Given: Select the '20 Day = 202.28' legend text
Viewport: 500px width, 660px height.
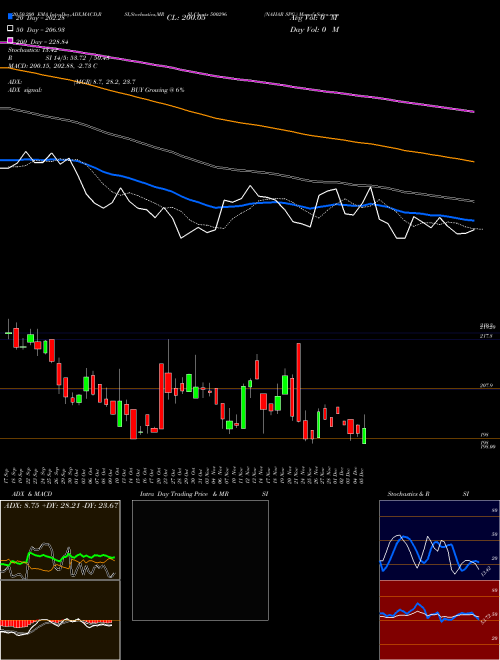Looking at the screenshot, I should [x=40, y=18].
